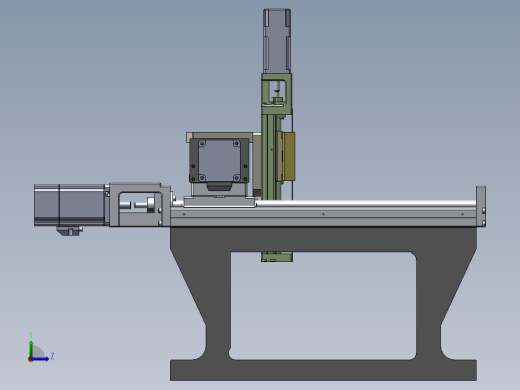Select the green column end protruding below the rail

coord(277,257)
